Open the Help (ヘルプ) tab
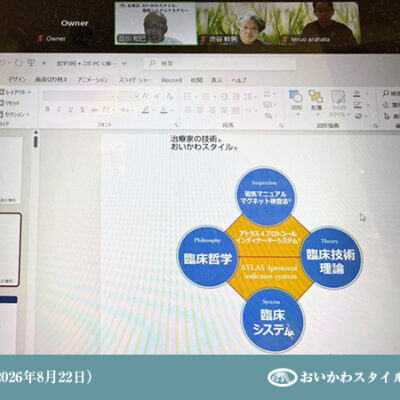The image size is (400, 400). pos(239,80)
